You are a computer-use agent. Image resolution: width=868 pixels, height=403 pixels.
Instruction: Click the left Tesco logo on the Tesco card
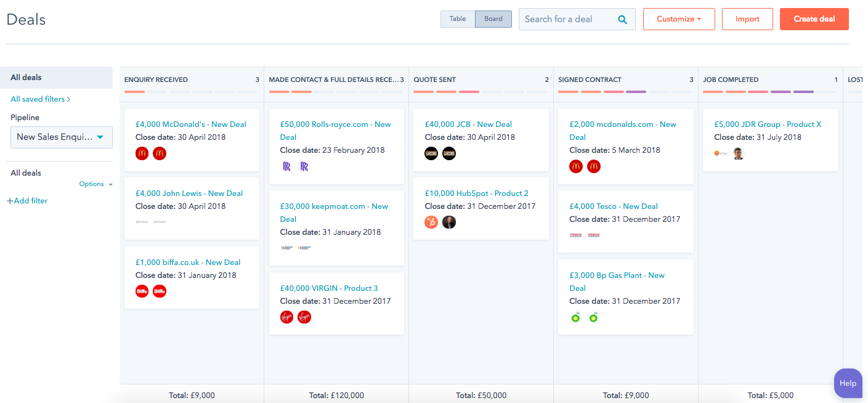tap(576, 235)
